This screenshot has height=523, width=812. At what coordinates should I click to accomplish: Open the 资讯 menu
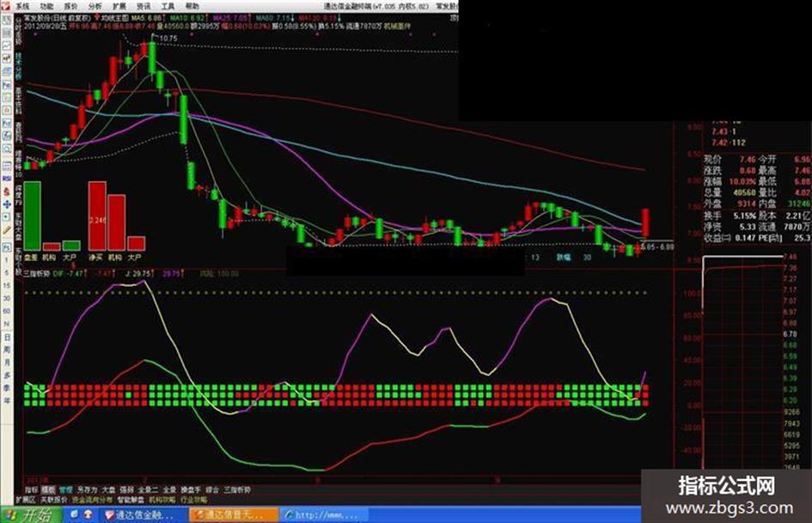coord(143,6)
